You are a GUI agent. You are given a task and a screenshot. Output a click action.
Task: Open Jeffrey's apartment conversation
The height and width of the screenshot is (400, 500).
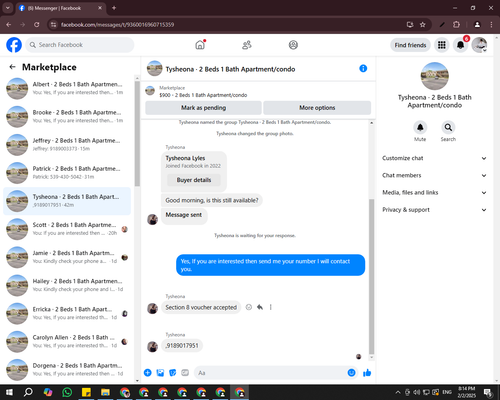pyautogui.click(x=67, y=145)
